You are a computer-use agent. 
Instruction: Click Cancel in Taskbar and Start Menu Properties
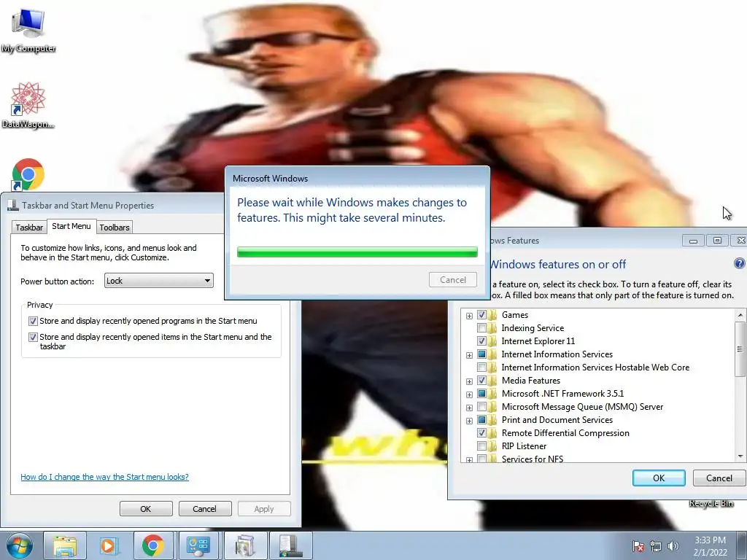tap(204, 508)
